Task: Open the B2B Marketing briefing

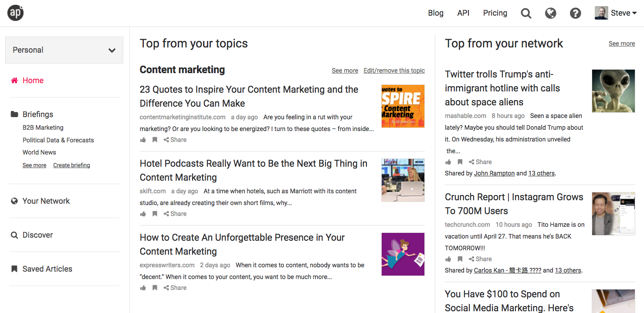Action: tap(43, 128)
